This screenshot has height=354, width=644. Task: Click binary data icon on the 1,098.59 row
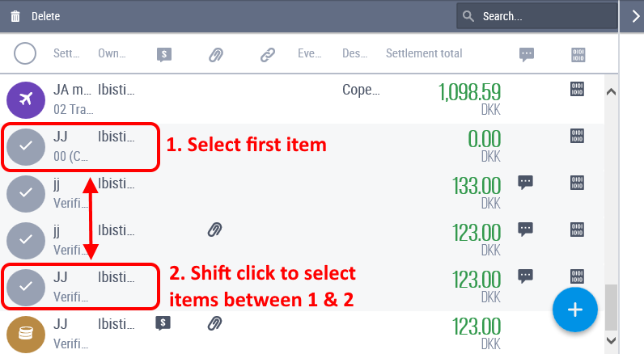point(577,89)
